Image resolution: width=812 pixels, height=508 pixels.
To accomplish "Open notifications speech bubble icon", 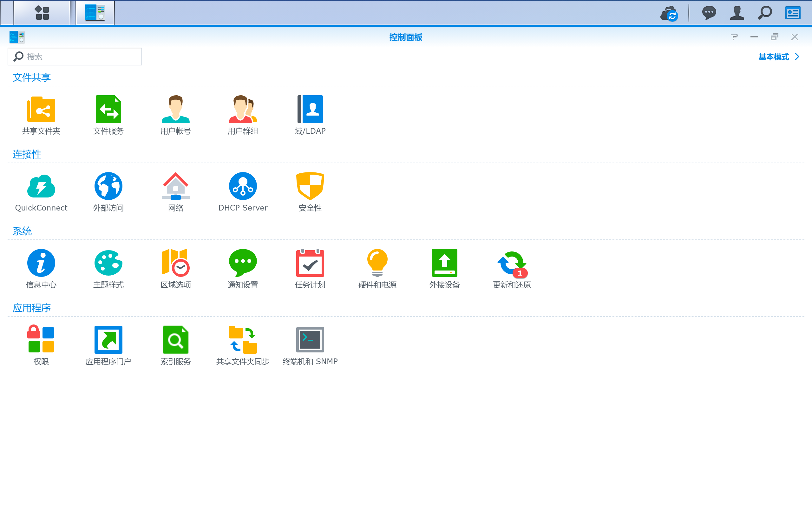I will click(709, 13).
